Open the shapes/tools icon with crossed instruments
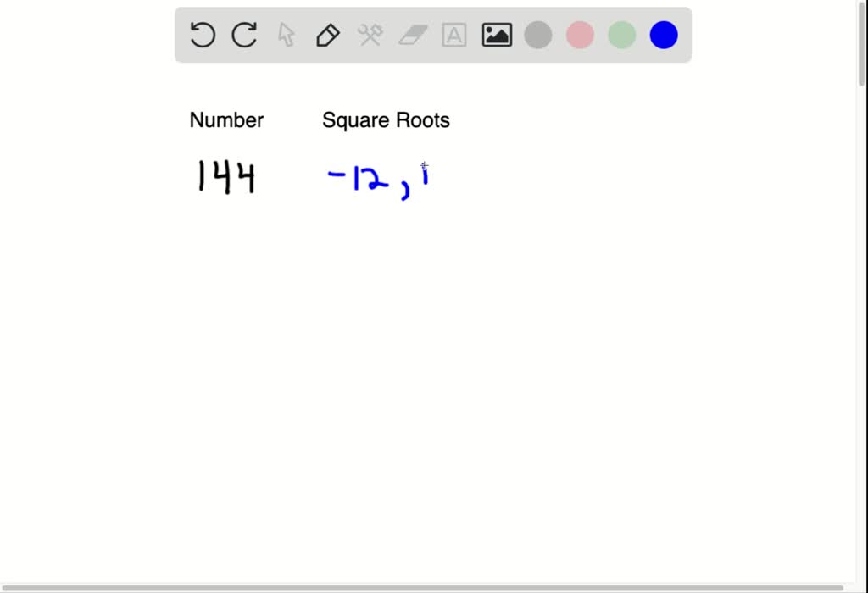The image size is (868, 593). point(370,35)
